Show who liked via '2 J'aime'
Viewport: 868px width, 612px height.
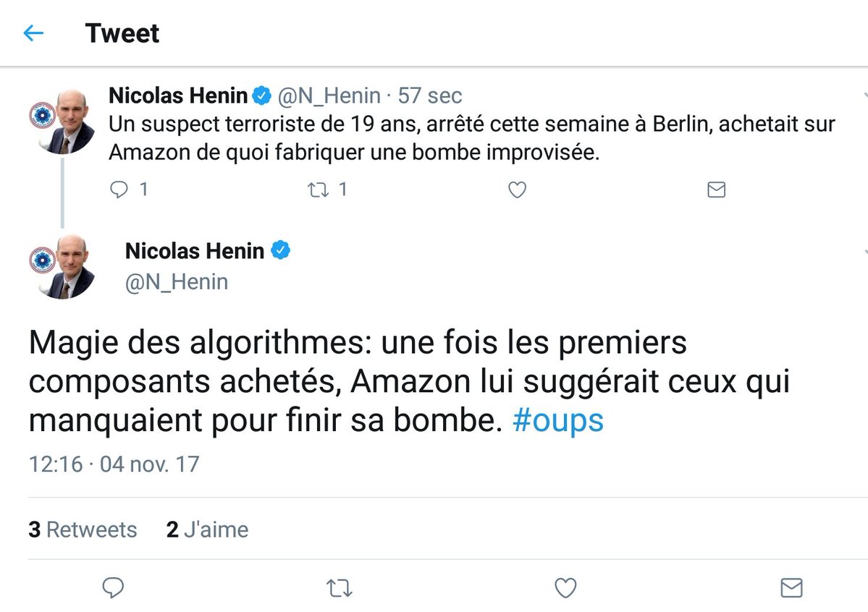coord(207,530)
